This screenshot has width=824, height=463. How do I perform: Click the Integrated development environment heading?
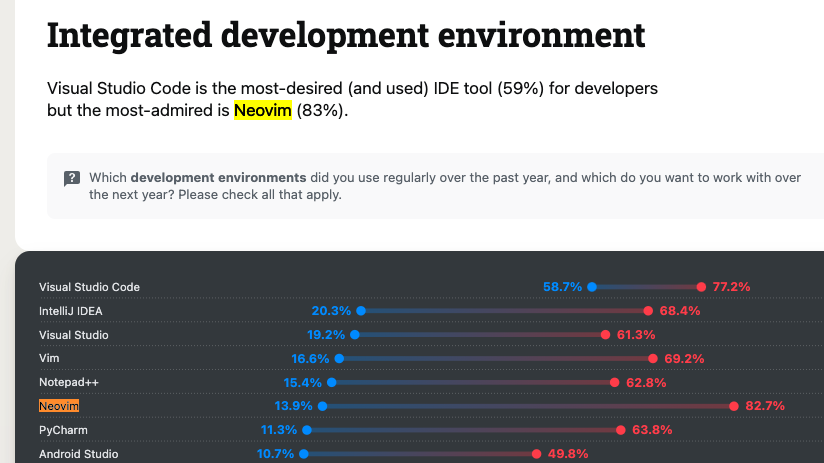[x=346, y=35]
